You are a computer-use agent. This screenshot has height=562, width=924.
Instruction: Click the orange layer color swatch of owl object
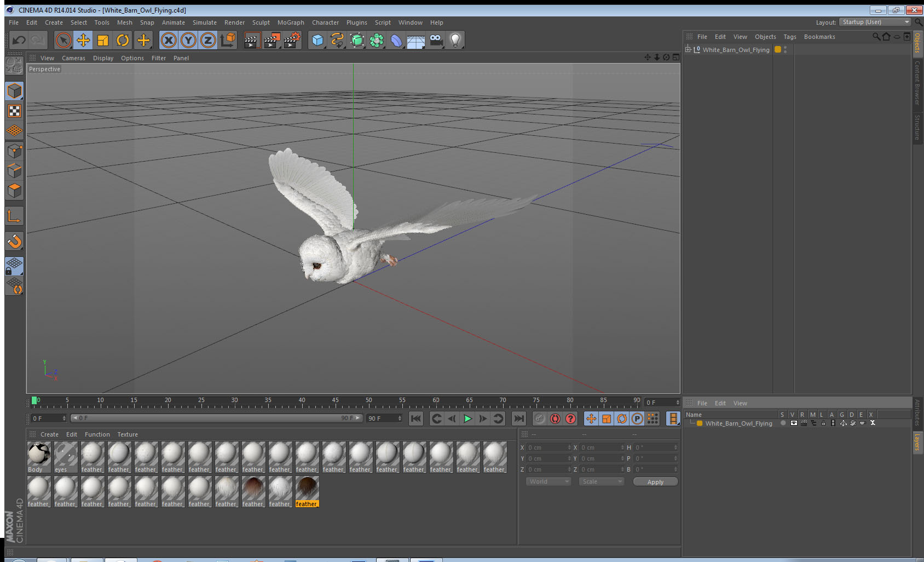pyautogui.click(x=777, y=49)
